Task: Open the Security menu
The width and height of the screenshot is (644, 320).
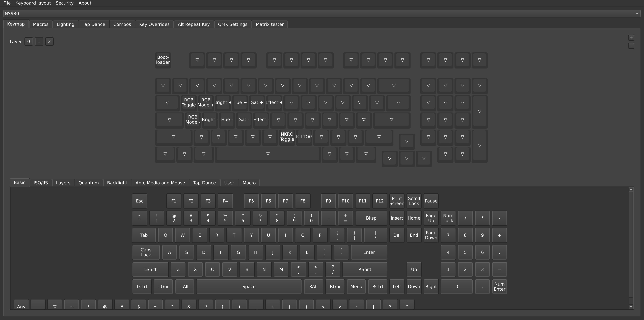Action: [x=65, y=3]
